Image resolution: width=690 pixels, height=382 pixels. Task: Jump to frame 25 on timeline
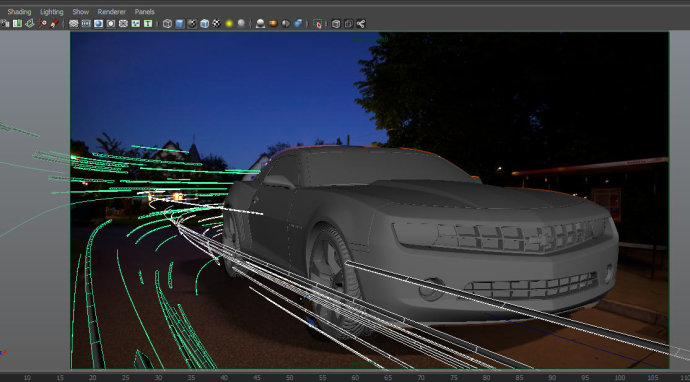point(125,378)
